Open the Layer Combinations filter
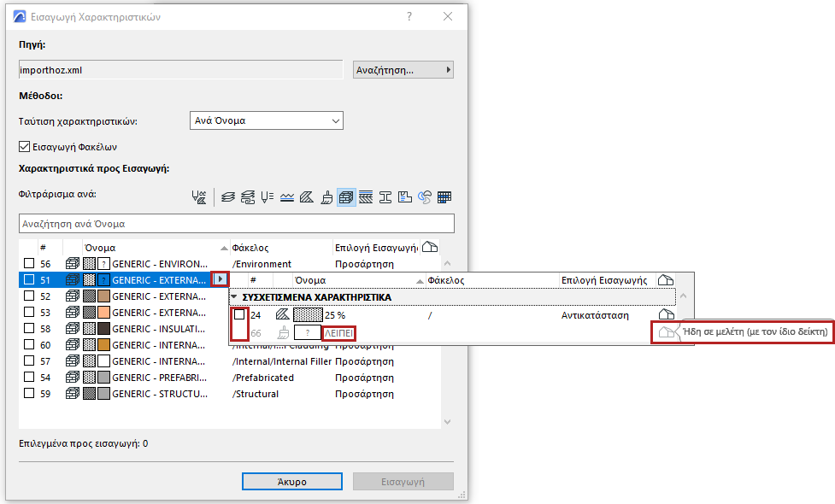This screenshot has width=835, height=504. pyautogui.click(x=249, y=196)
